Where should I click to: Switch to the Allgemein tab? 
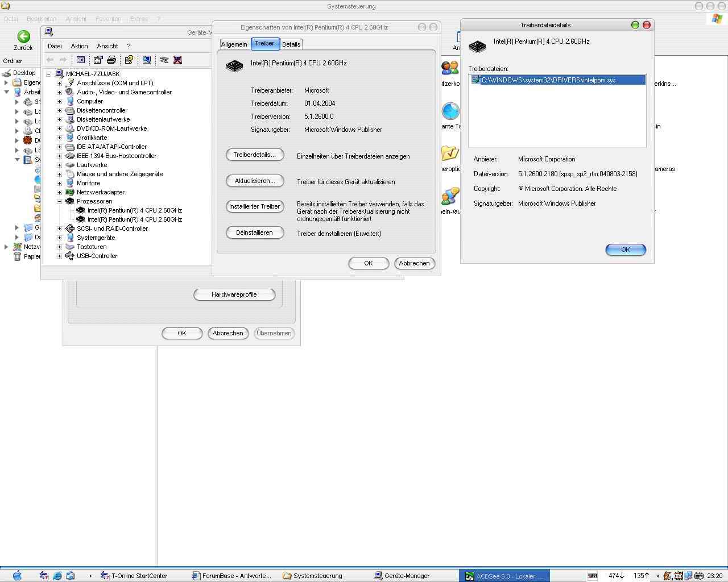[234, 44]
